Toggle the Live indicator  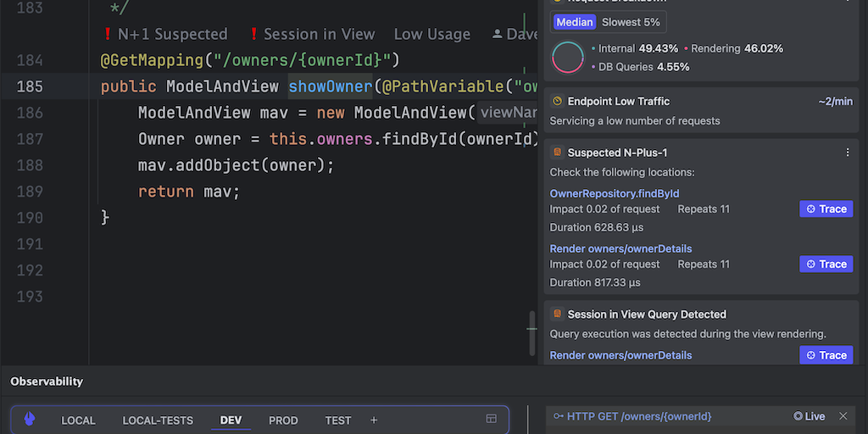click(x=810, y=416)
